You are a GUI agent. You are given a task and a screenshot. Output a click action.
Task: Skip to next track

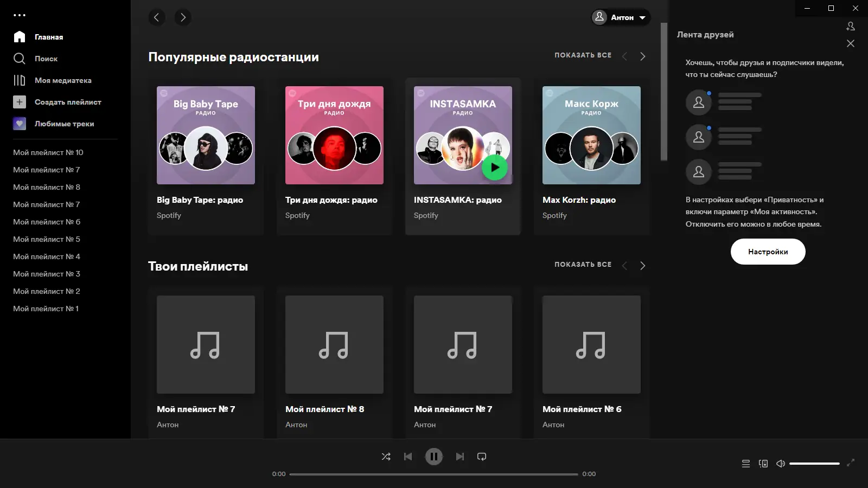click(x=460, y=457)
